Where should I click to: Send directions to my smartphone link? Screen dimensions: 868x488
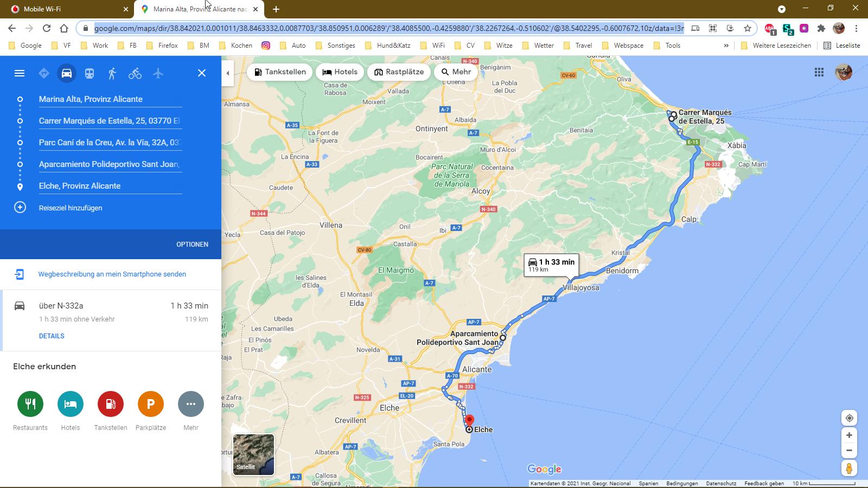(112, 274)
